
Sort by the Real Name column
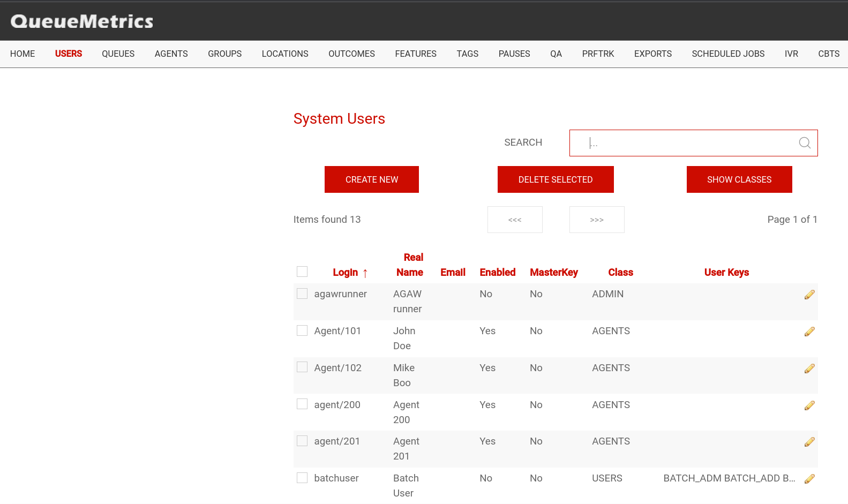(x=410, y=265)
